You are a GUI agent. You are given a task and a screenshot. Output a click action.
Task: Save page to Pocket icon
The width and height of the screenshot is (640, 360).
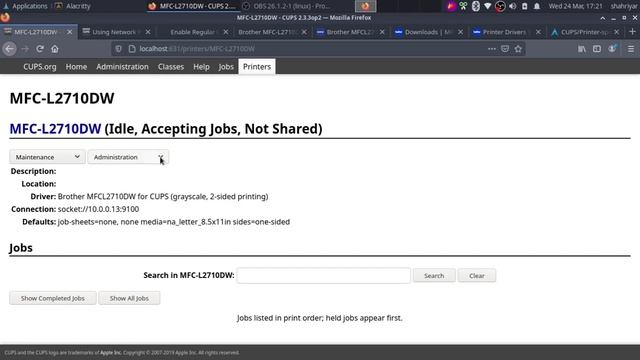point(505,49)
